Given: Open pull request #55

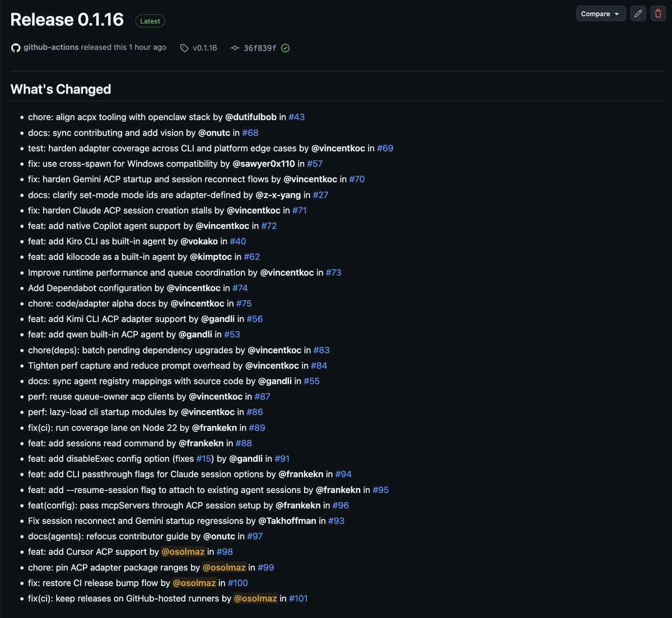Looking at the screenshot, I should [x=312, y=381].
